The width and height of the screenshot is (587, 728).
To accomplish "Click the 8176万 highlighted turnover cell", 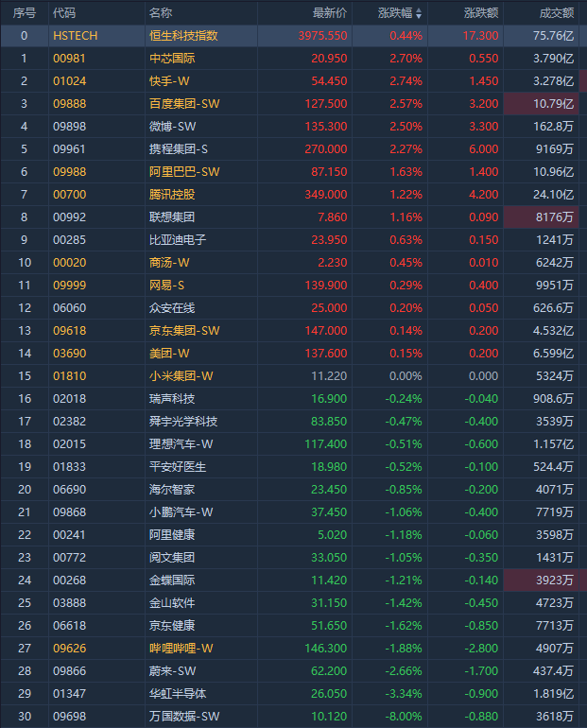I will point(541,217).
